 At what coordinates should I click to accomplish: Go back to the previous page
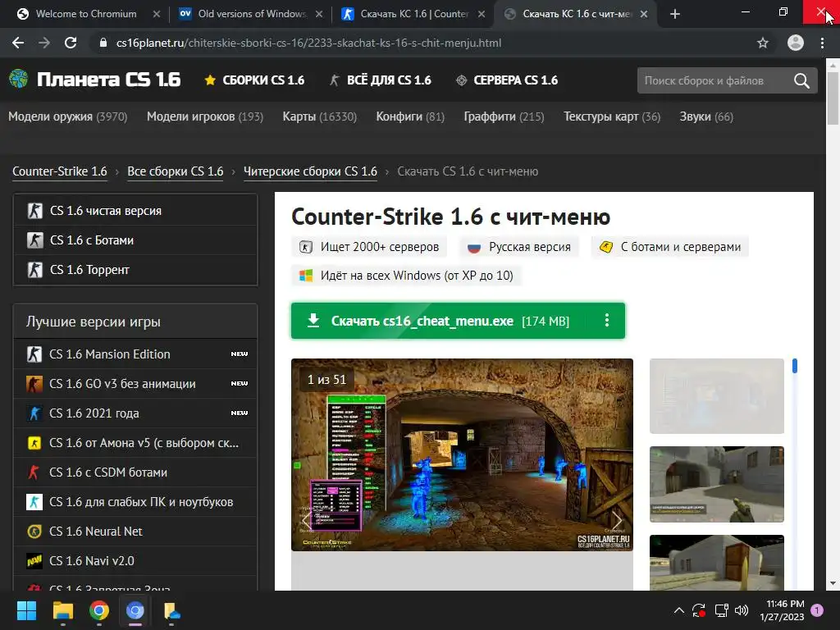click(18, 43)
